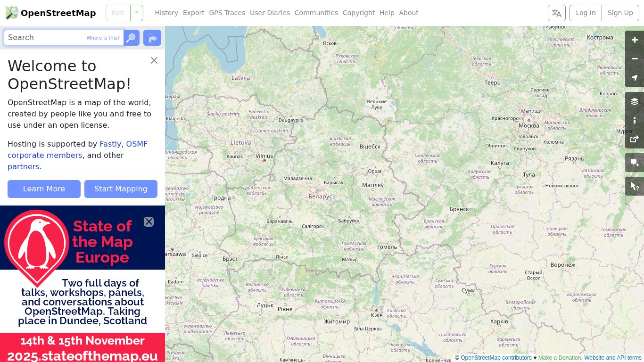Follow the Fastly hosting link
This screenshot has width=644, height=362.
[110, 144]
